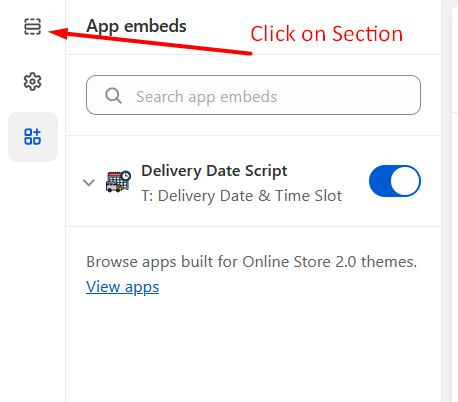The width and height of the screenshot is (458, 402).
Task: Click the T: Delivery Date & Time Slot subtitle
Action: point(242,196)
